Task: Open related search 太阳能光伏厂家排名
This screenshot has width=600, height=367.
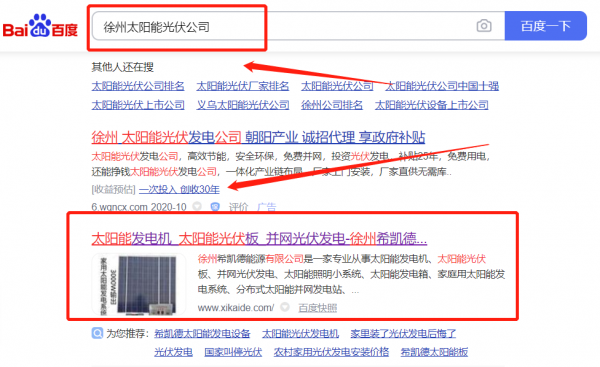Action: coord(243,86)
